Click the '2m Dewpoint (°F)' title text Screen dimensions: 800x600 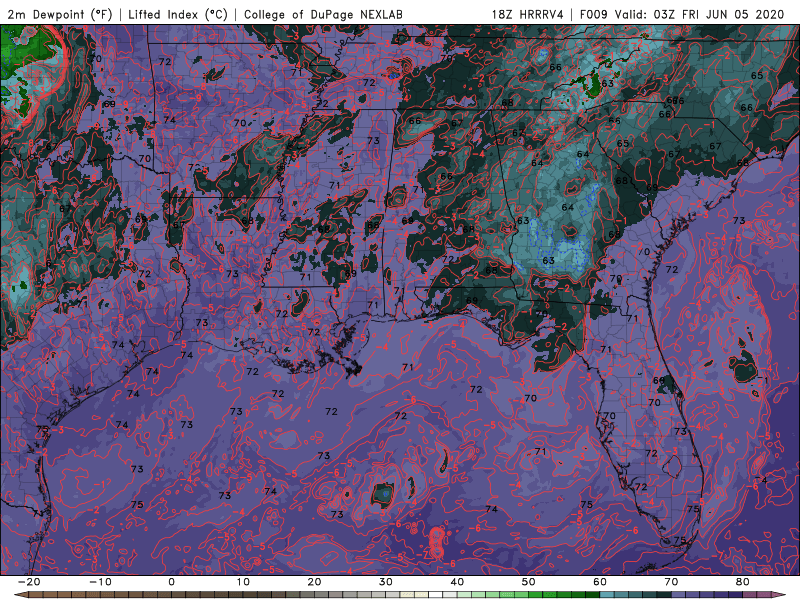coord(59,15)
